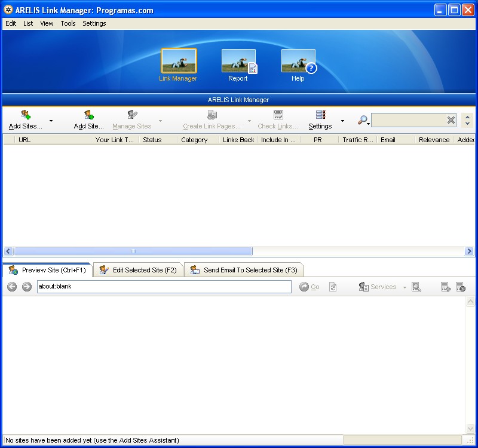Sort by Your Link T... column header
478x448 pixels.
(x=115, y=140)
